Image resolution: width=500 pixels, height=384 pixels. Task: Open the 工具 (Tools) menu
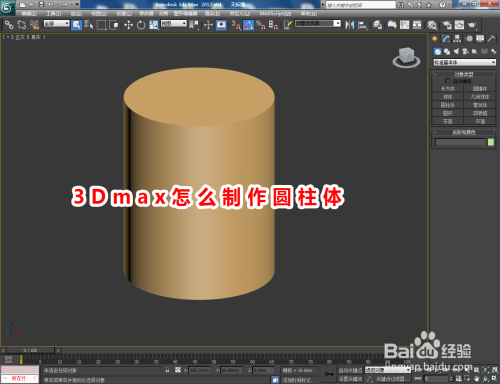point(53,14)
